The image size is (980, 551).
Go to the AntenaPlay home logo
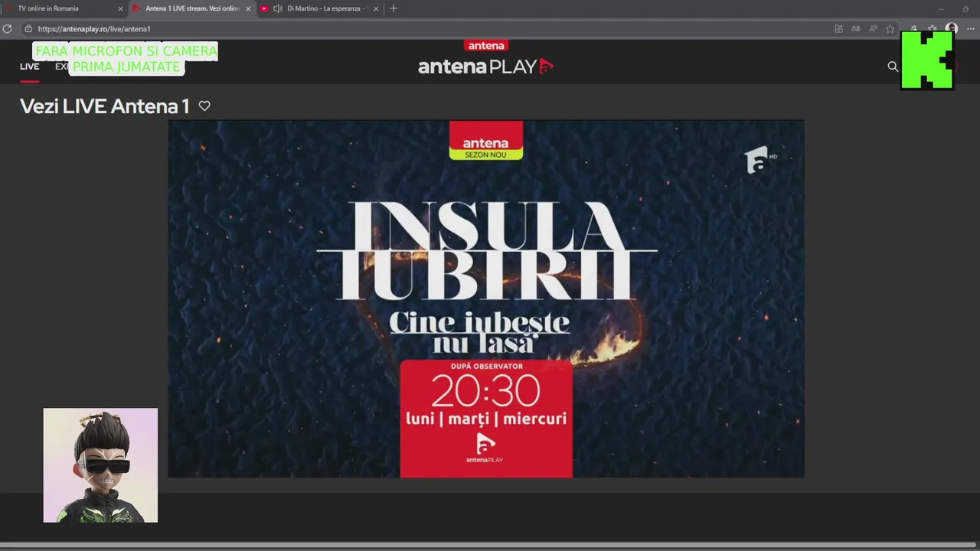coord(485,67)
